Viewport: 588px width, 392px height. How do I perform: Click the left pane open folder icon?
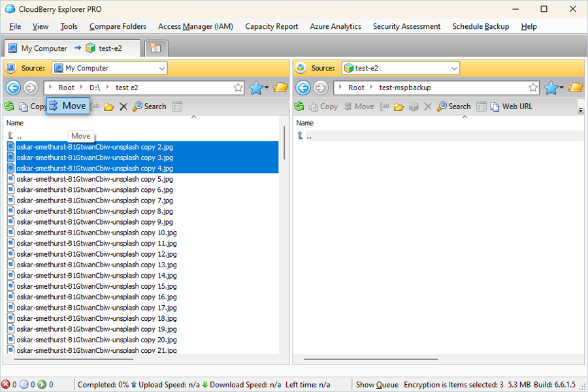280,88
